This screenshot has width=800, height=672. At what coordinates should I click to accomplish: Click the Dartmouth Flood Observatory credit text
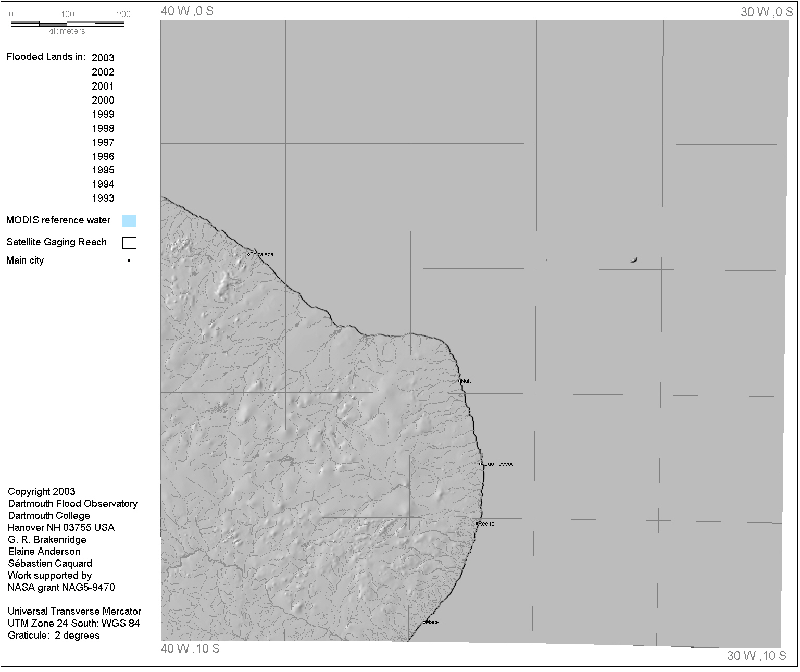point(72,504)
